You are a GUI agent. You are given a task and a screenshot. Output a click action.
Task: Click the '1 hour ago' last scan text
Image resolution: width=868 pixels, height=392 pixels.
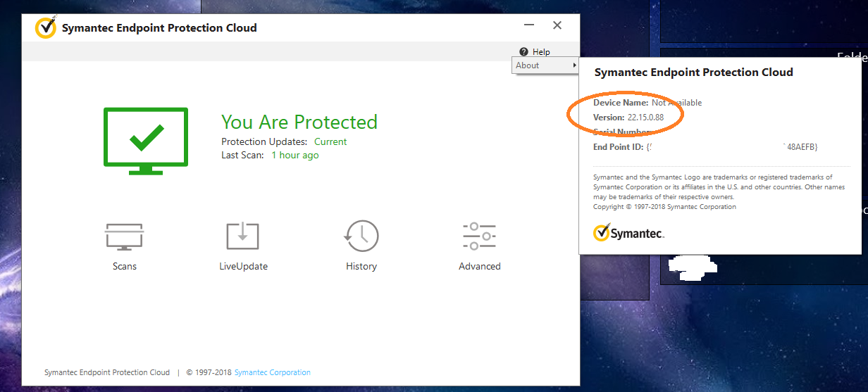tap(295, 155)
